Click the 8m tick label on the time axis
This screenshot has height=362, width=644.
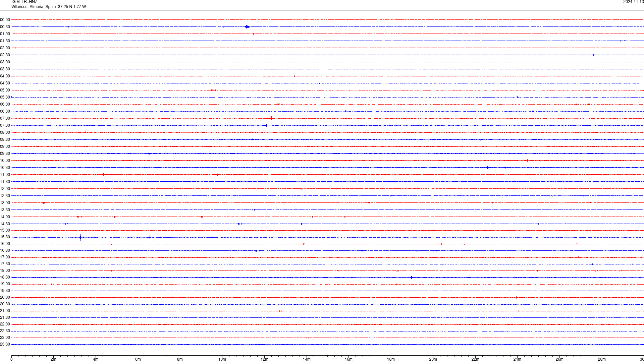coord(180,359)
